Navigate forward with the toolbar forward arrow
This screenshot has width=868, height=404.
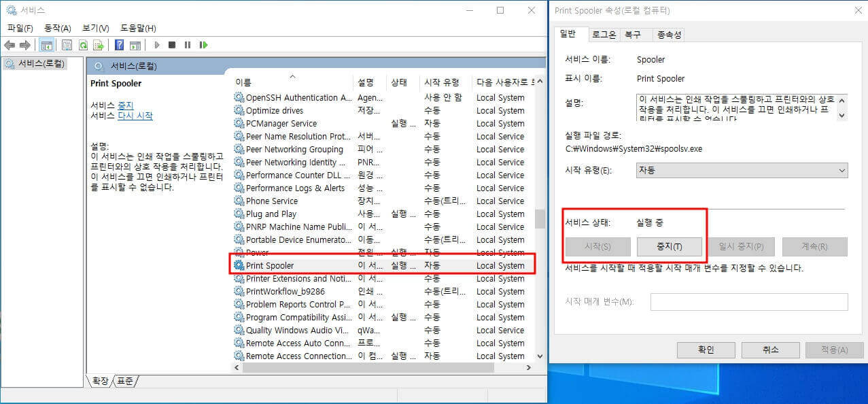point(25,45)
